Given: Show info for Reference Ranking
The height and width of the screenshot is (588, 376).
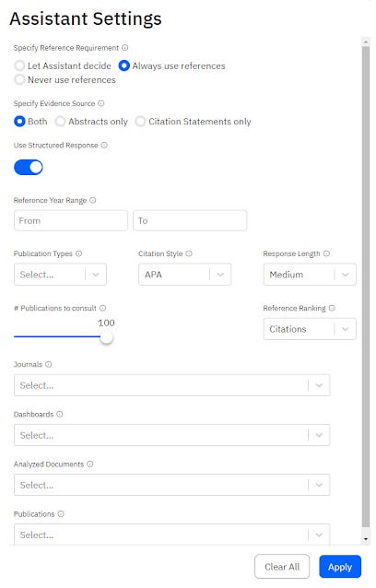Looking at the screenshot, I should tap(332, 308).
